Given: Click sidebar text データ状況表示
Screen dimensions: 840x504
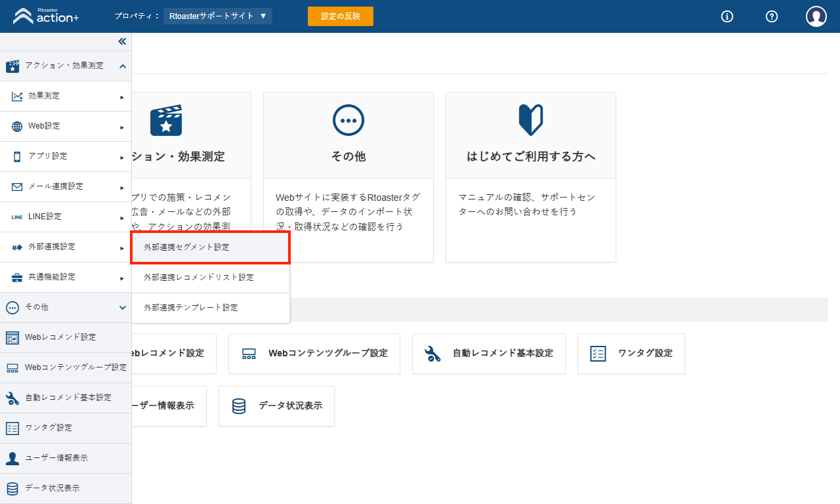Looking at the screenshot, I should tap(52, 488).
